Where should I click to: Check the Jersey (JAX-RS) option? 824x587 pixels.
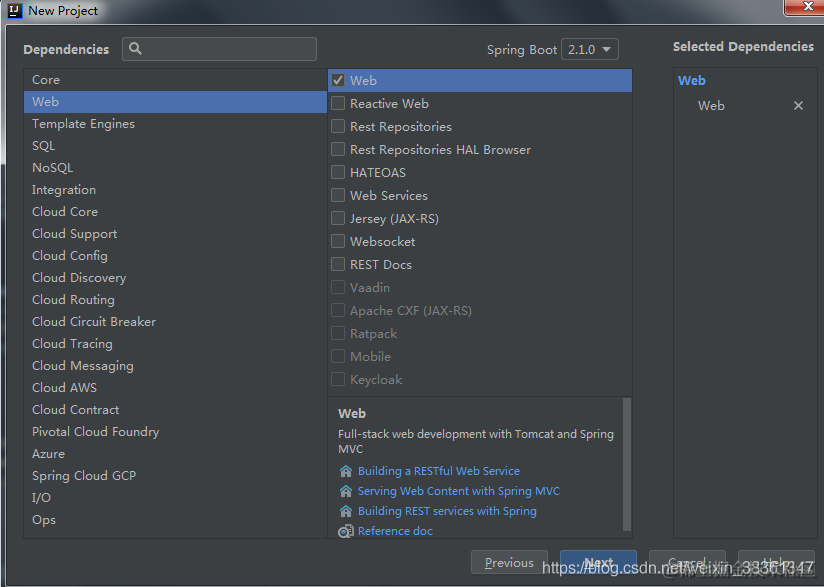[338, 218]
